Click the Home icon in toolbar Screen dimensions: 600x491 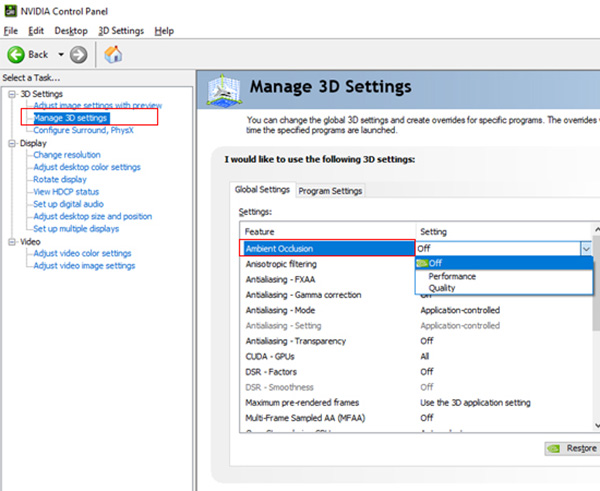coord(113,54)
